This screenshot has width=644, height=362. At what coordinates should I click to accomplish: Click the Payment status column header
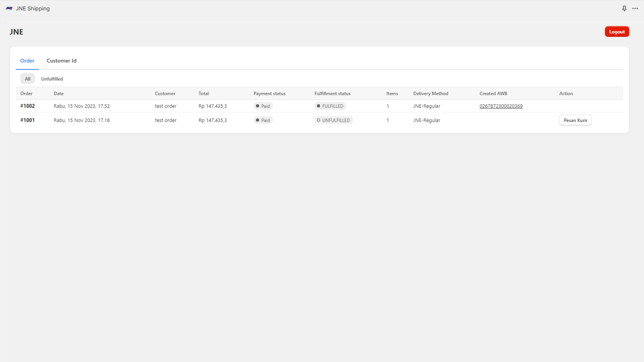[x=270, y=94]
